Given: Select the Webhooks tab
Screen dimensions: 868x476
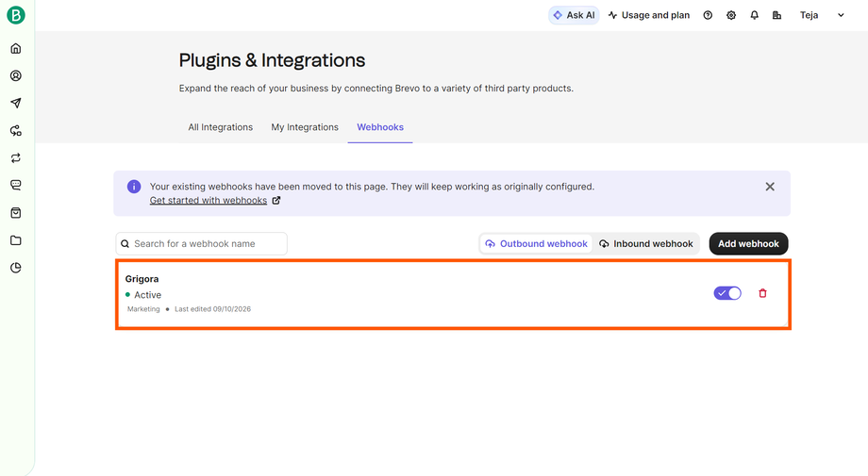Looking at the screenshot, I should 380,127.
